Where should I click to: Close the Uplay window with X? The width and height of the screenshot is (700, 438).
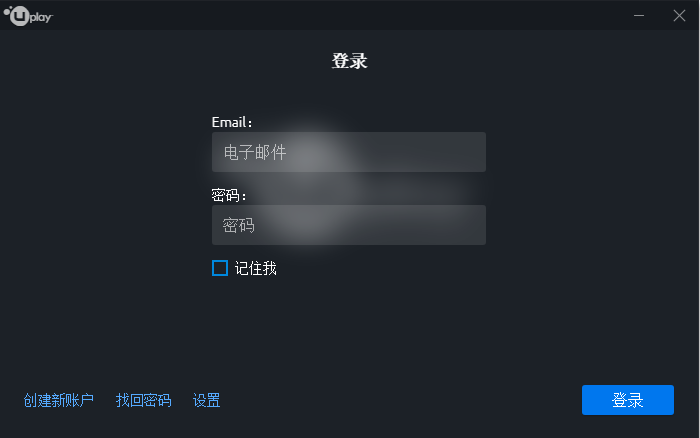[x=679, y=16]
